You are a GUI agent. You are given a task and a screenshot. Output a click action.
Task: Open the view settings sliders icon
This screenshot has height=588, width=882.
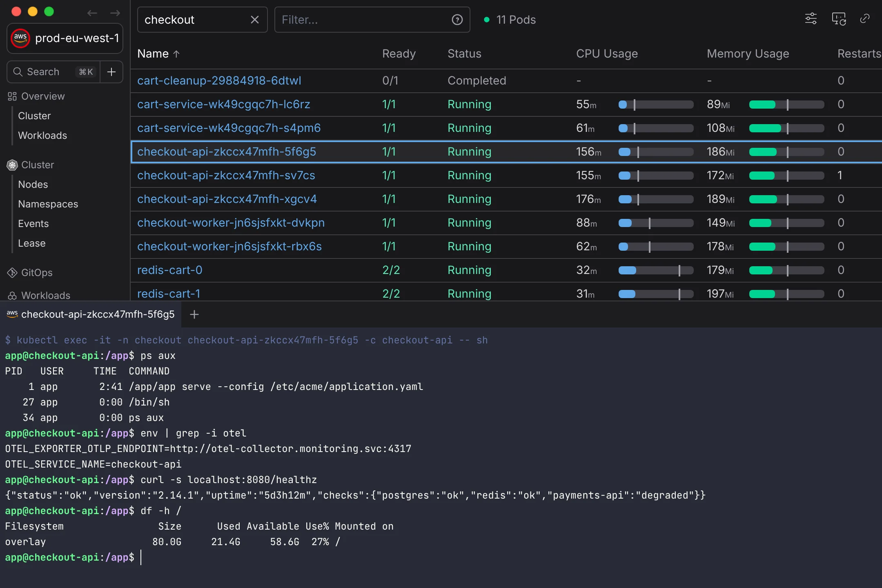tap(811, 19)
